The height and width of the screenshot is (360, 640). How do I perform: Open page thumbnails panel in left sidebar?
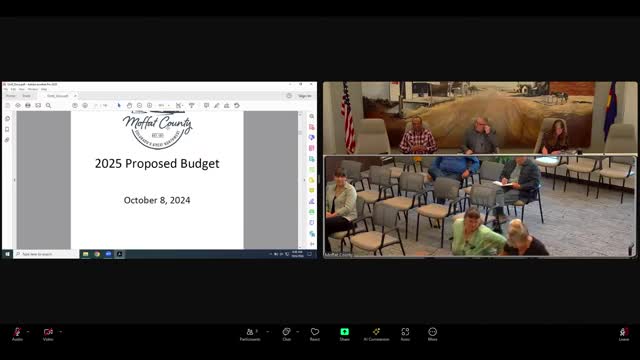pos(7,119)
